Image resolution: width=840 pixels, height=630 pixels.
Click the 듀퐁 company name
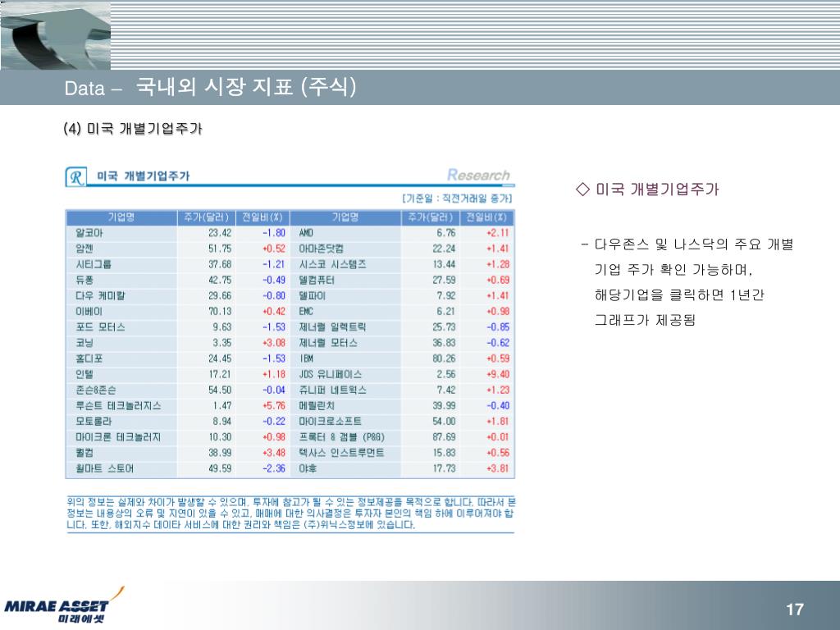click(x=84, y=281)
